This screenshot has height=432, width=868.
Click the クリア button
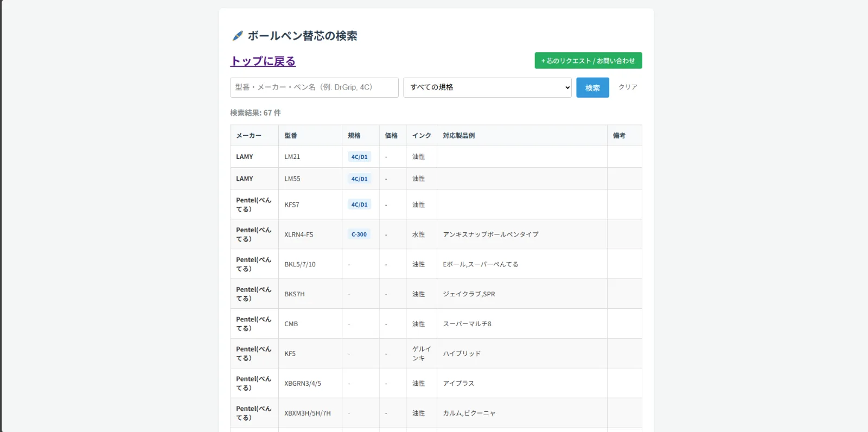tap(628, 87)
